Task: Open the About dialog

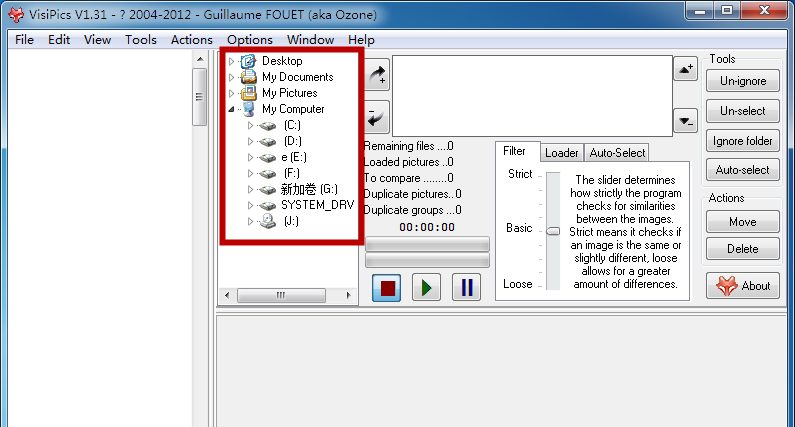Action: (x=743, y=286)
